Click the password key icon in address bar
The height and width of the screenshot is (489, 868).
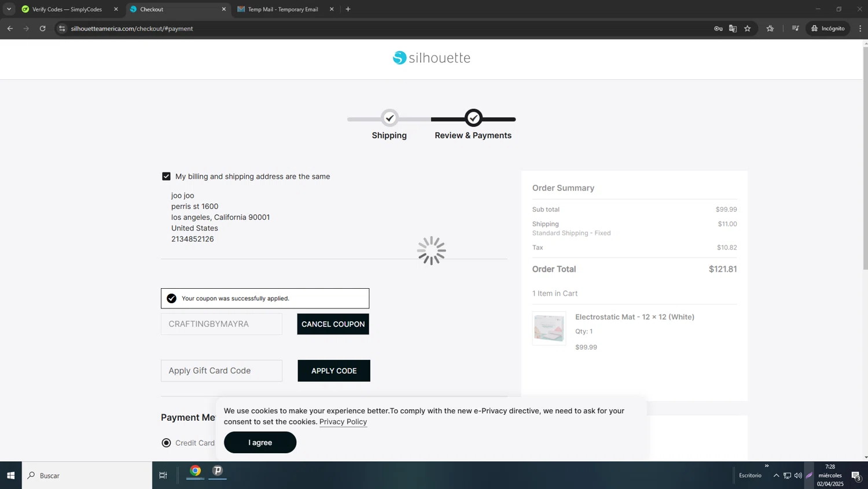tap(718, 28)
